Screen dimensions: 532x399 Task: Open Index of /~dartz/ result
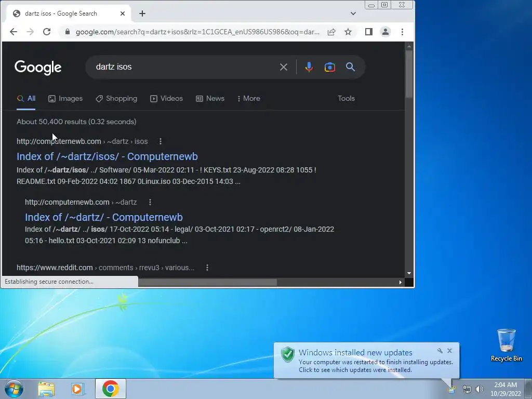pos(104,217)
